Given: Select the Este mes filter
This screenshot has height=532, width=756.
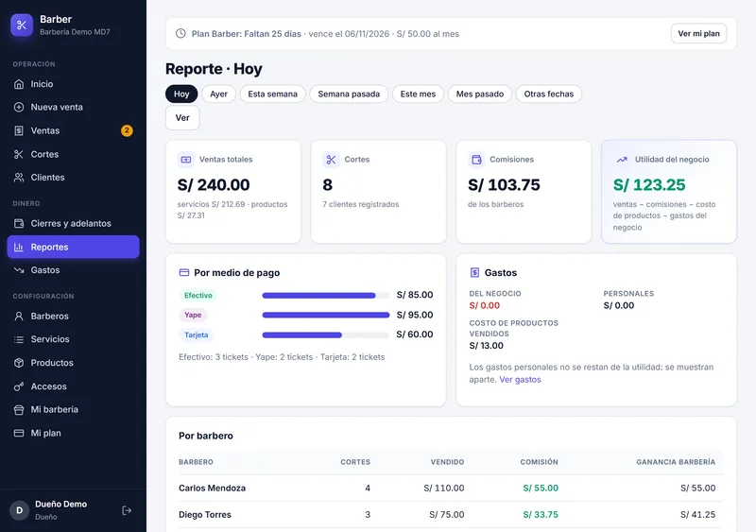Looking at the screenshot, I should (418, 94).
